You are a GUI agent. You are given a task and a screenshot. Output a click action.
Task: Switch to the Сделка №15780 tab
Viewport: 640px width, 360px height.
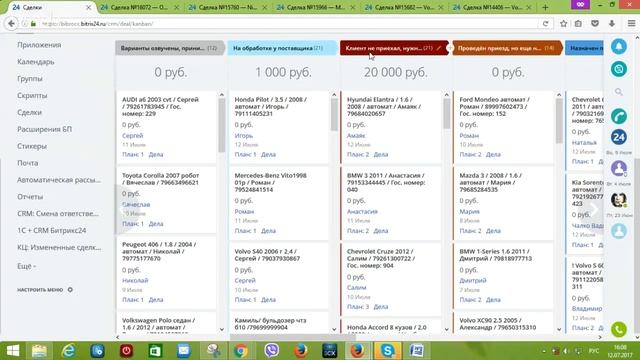click(228, 7)
